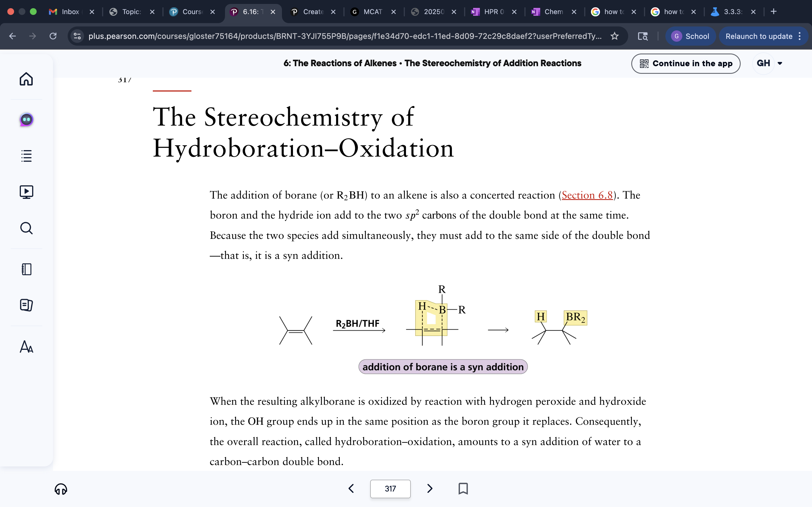Toggle the audio headphones listen button

click(61, 489)
